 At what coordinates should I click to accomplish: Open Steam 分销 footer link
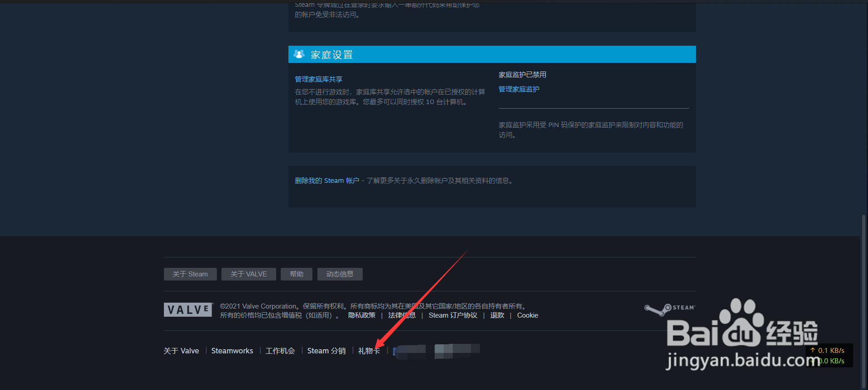(x=326, y=351)
